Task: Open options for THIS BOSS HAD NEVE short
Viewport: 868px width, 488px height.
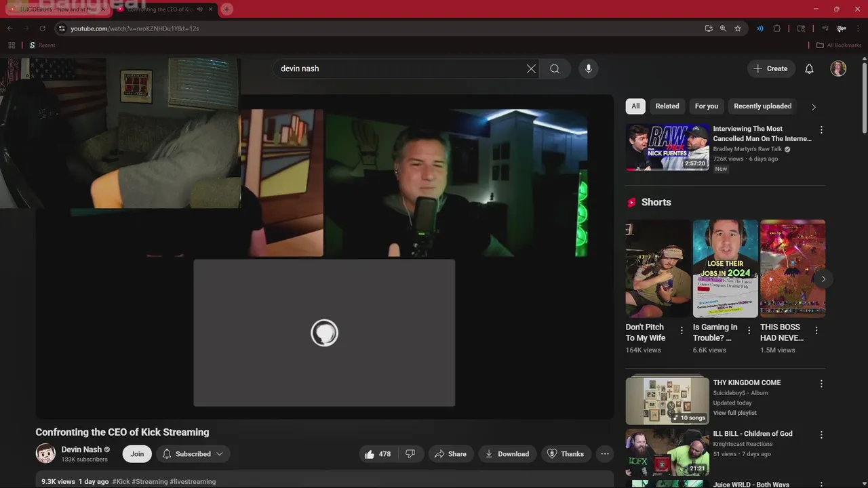Action: (x=816, y=330)
